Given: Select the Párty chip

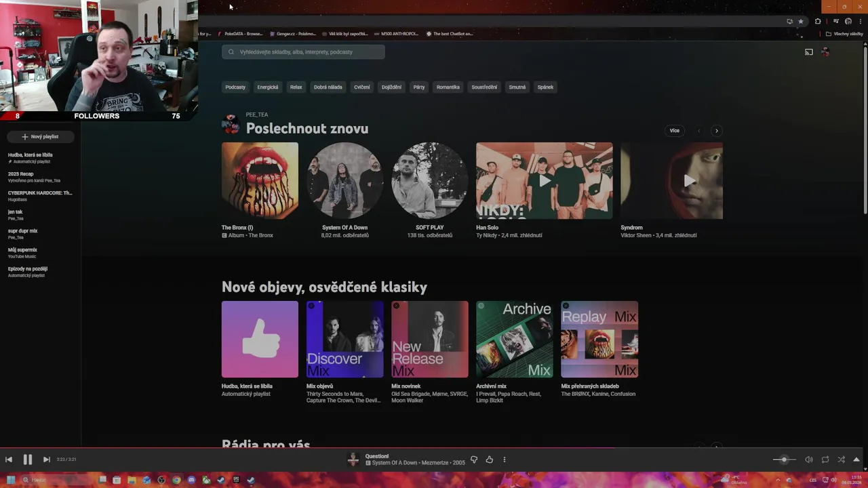Looking at the screenshot, I should coord(419,87).
